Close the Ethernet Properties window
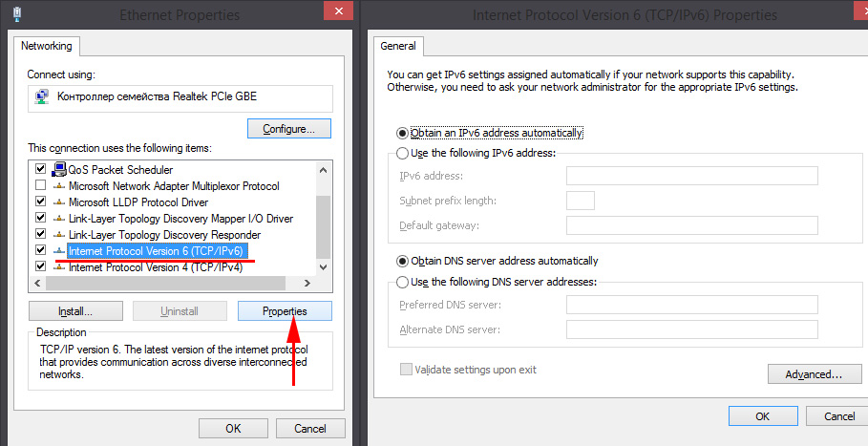This screenshot has width=868, height=446. tap(339, 11)
